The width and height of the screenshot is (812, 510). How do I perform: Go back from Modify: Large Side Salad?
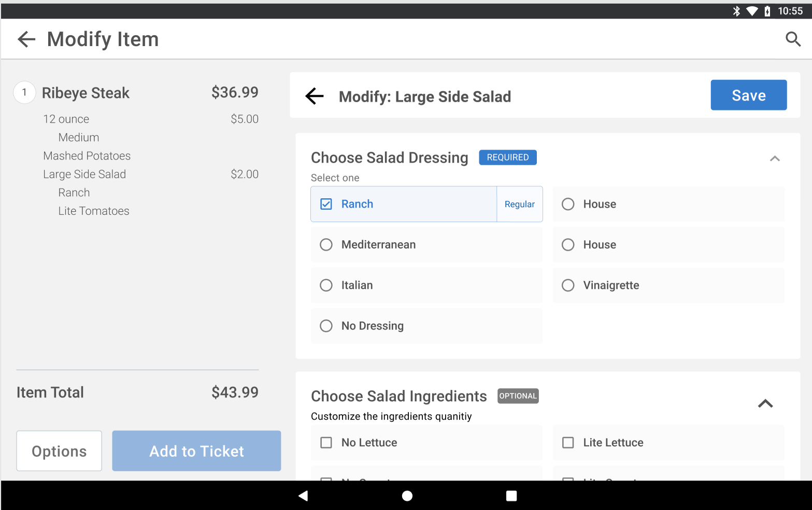(315, 96)
